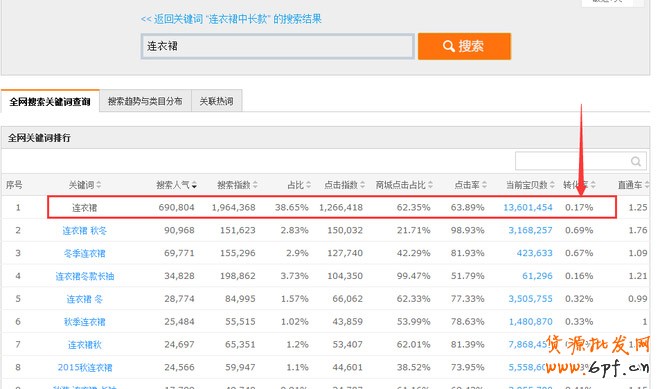This screenshot has width=660, height=389.
Task: Click the 全网关键词排行 section header
Action: click(40, 138)
